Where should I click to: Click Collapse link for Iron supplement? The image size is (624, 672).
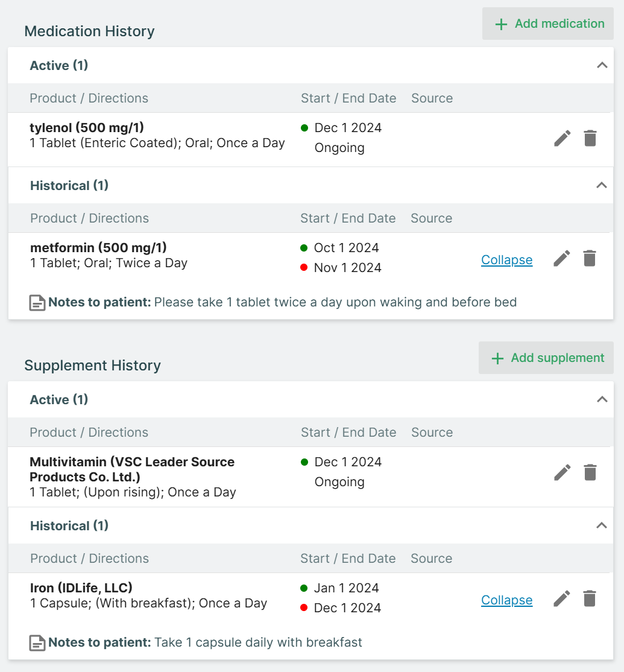pos(506,600)
